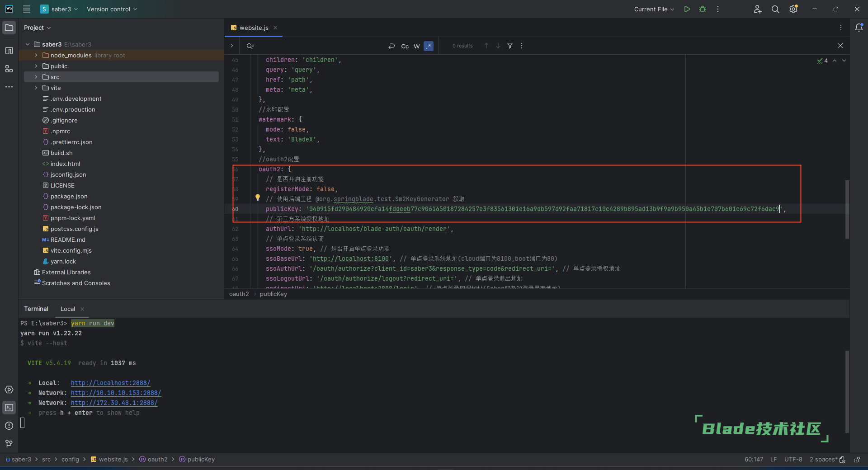868x470 pixels.
Task: Close the Local terminal session
Action: [x=82, y=309]
